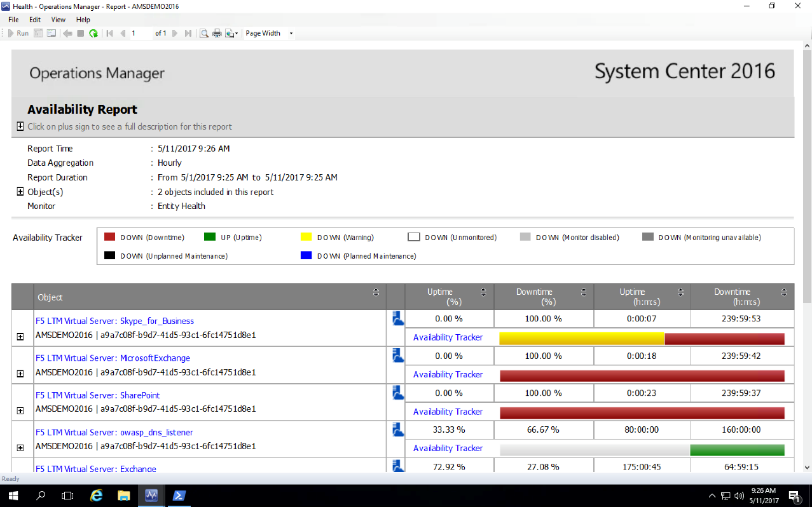Expand the MicrosoftExchange row details
Screen dimensions: 812x507
click(21, 374)
